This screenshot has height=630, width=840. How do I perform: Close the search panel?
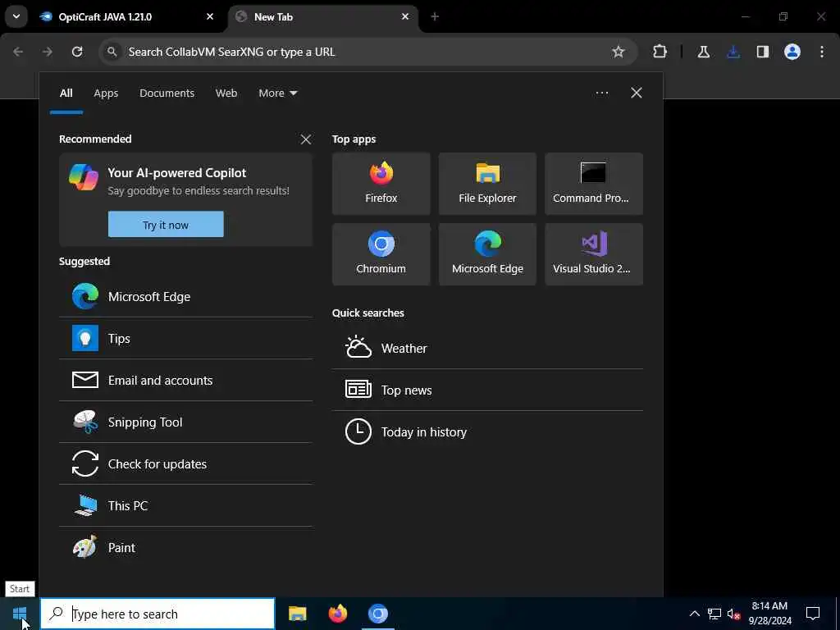click(637, 93)
